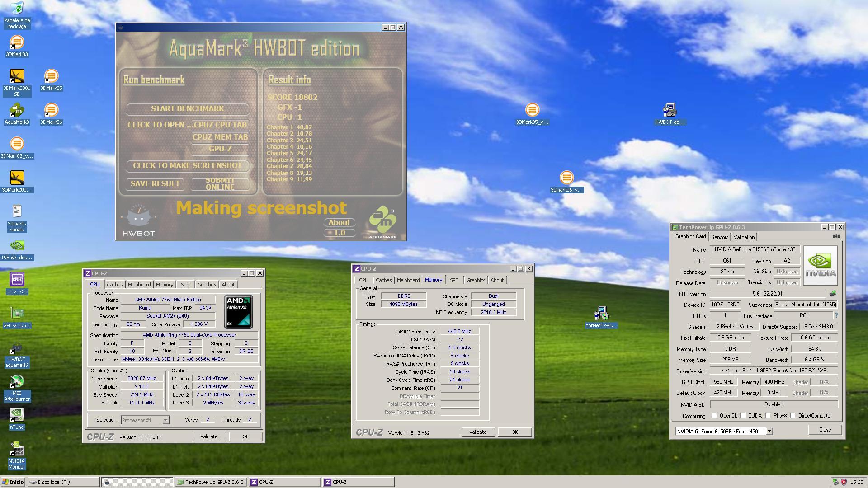Click OK in CPU-Z memory window
Image resolution: width=868 pixels, height=488 pixels.
[514, 432]
